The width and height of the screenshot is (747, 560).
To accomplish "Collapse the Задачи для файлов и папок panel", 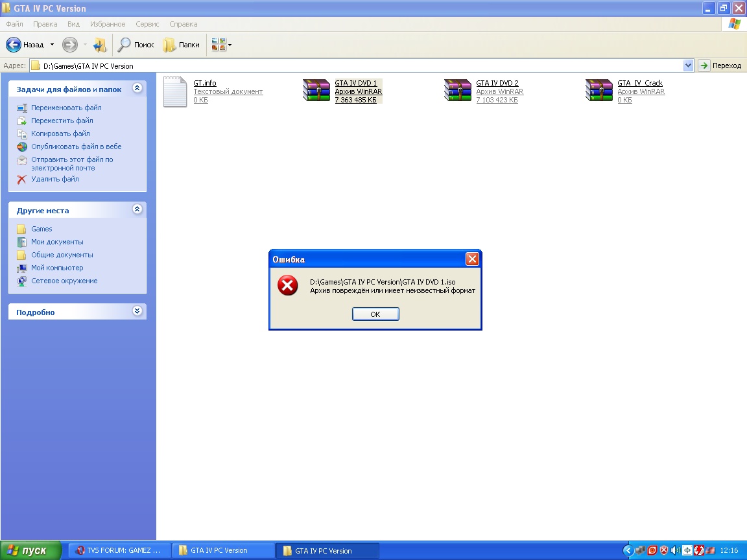I will tap(137, 88).
